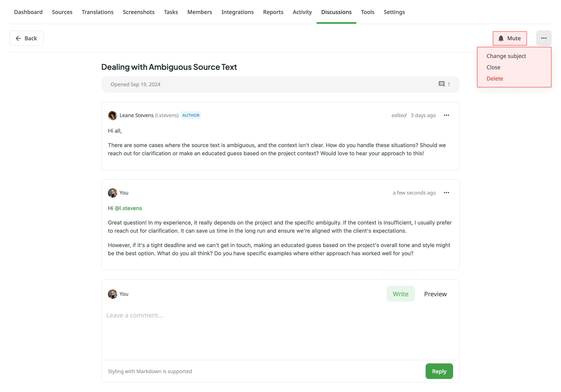Click the Reply button
The height and width of the screenshot is (392, 561).
[x=439, y=371]
